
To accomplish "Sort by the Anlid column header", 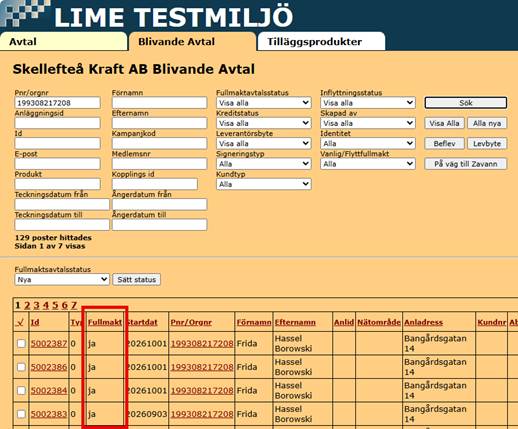I will 344,322.
